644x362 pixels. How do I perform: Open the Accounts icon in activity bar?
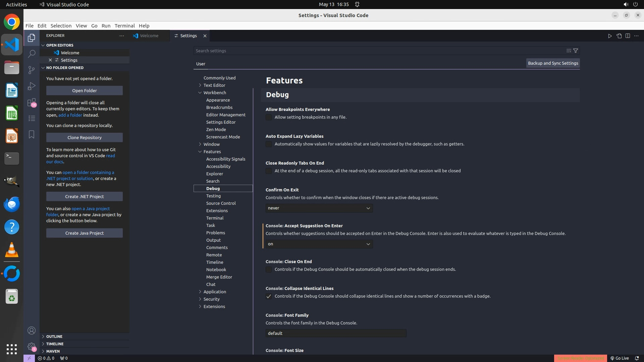tap(32, 330)
